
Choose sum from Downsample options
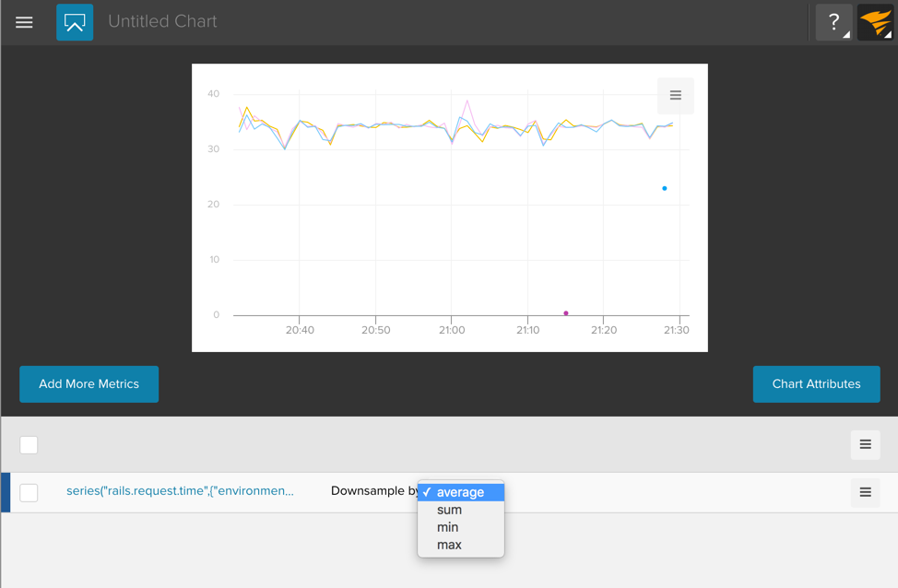(x=449, y=510)
